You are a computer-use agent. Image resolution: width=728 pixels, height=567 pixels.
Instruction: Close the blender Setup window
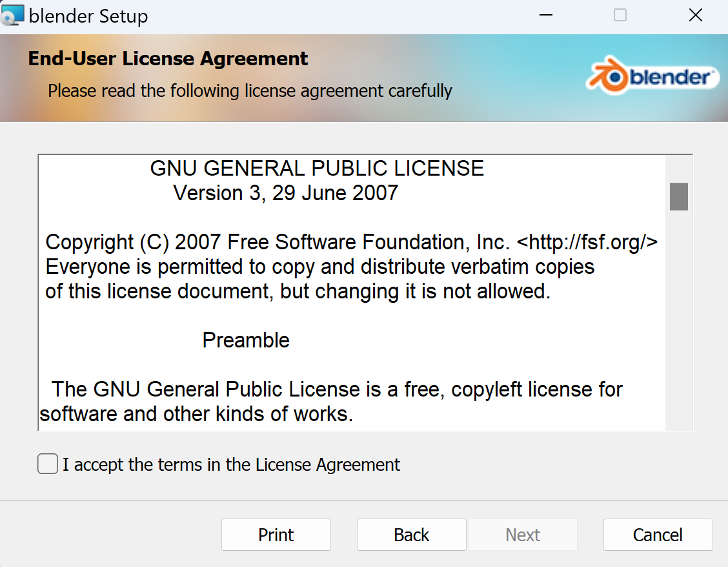coord(695,15)
